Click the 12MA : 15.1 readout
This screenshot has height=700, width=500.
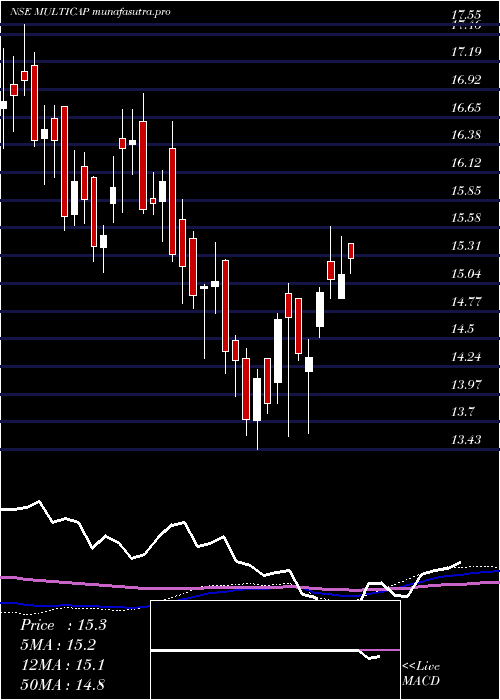tap(62, 665)
